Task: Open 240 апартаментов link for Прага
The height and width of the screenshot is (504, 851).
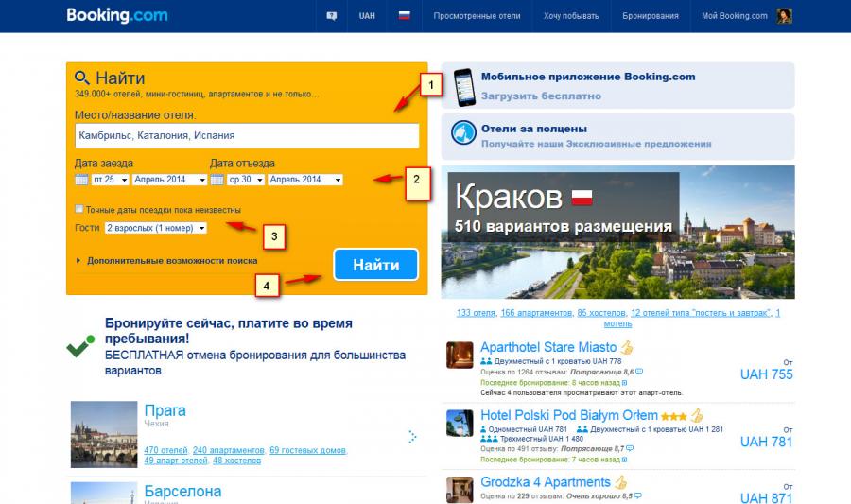Action: pos(229,450)
